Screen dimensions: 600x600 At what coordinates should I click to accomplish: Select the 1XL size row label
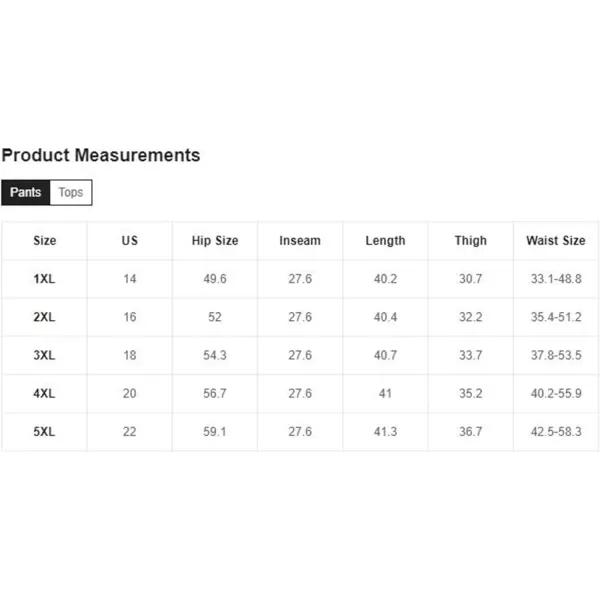[44, 279]
